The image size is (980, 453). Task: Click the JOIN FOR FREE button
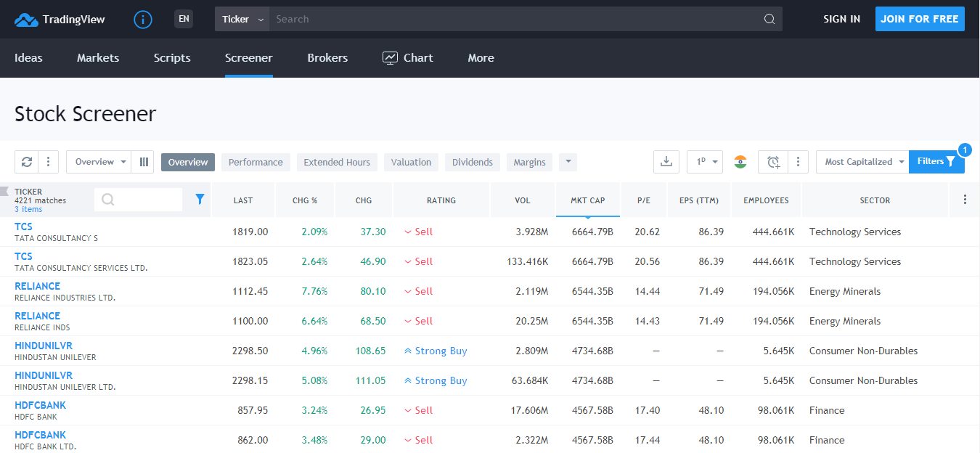tap(920, 19)
